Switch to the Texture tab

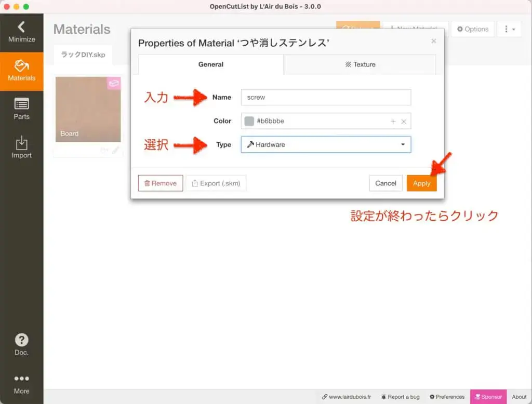361,64
